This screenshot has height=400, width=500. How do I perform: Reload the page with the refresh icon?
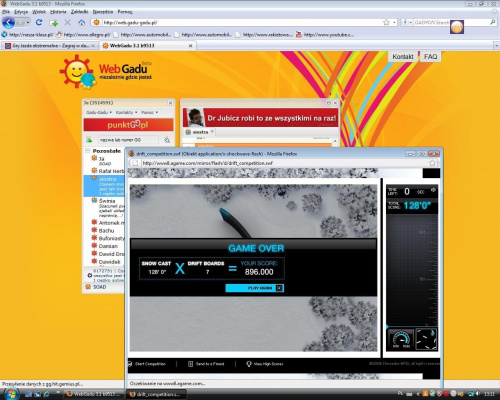tap(39, 22)
